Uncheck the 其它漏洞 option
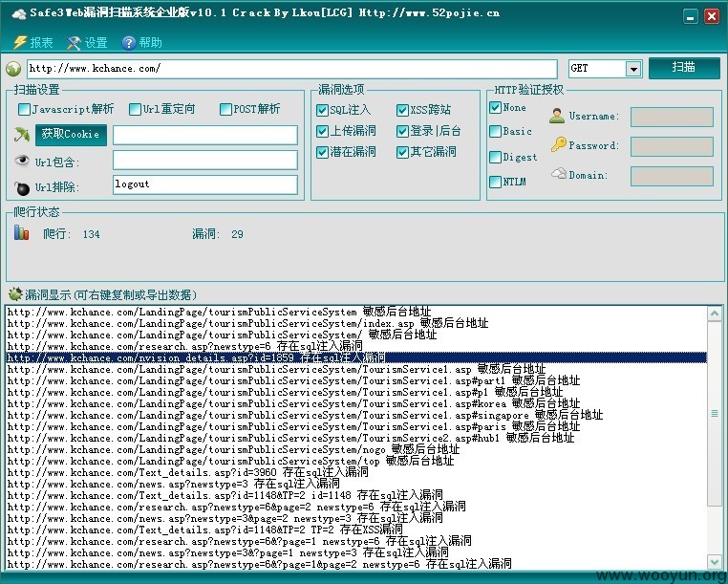Screen dimensions: 728x584 pyautogui.click(x=402, y=152)
